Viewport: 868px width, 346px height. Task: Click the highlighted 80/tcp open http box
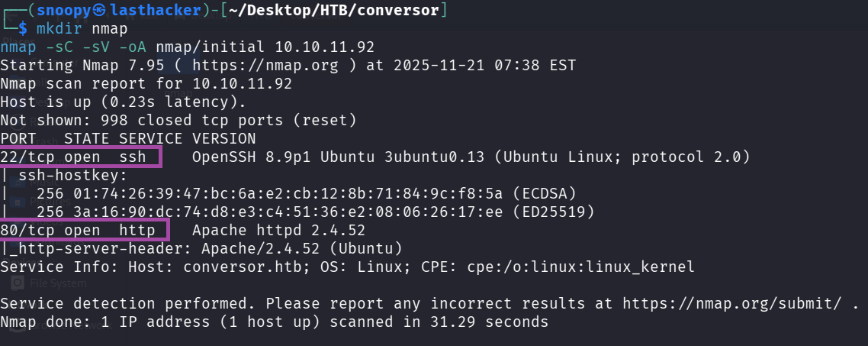[x=84, y=230]
